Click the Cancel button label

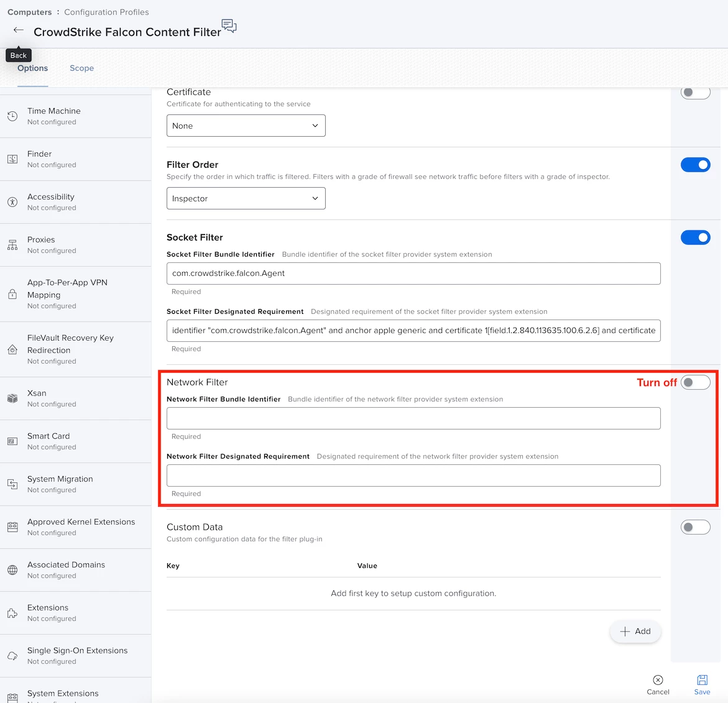click(658, 692)
